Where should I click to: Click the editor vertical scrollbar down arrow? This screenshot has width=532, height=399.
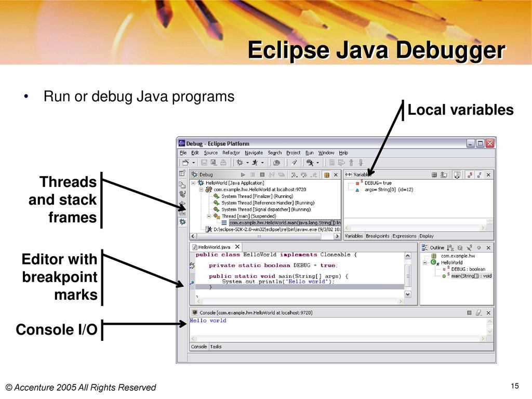coord(408,294)
